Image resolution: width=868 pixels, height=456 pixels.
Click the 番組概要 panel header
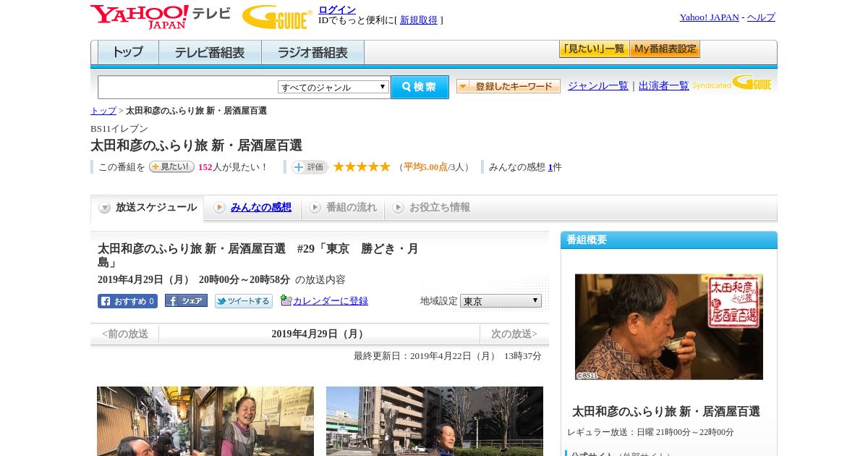click(669, 240)
